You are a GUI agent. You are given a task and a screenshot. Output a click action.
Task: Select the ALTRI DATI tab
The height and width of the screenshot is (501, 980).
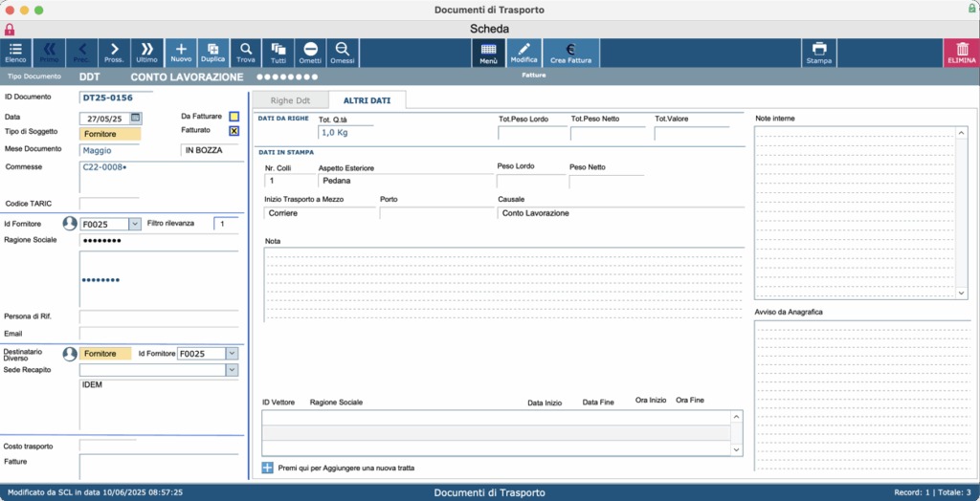367,100
